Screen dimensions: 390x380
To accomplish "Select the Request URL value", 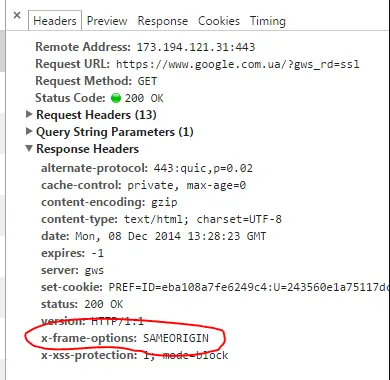I will click(x=238, y=64).
